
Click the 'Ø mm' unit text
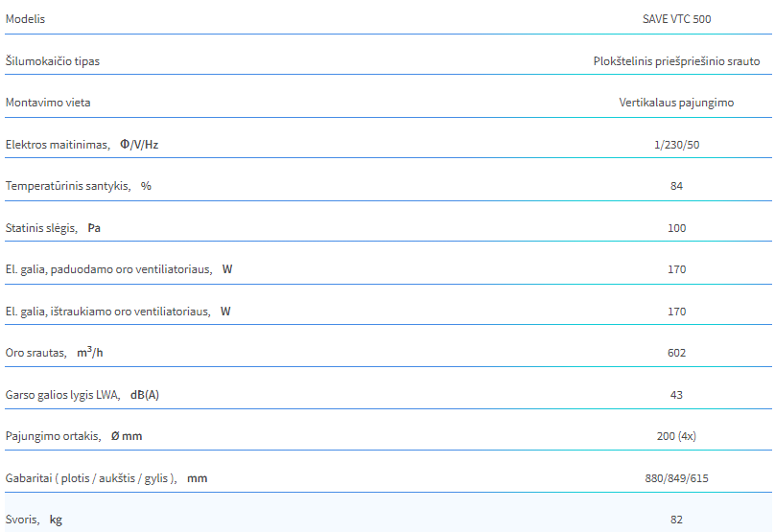point(127,437)
